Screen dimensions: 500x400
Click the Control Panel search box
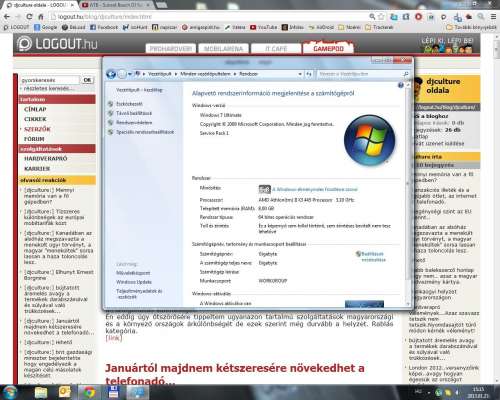point(363,74)
